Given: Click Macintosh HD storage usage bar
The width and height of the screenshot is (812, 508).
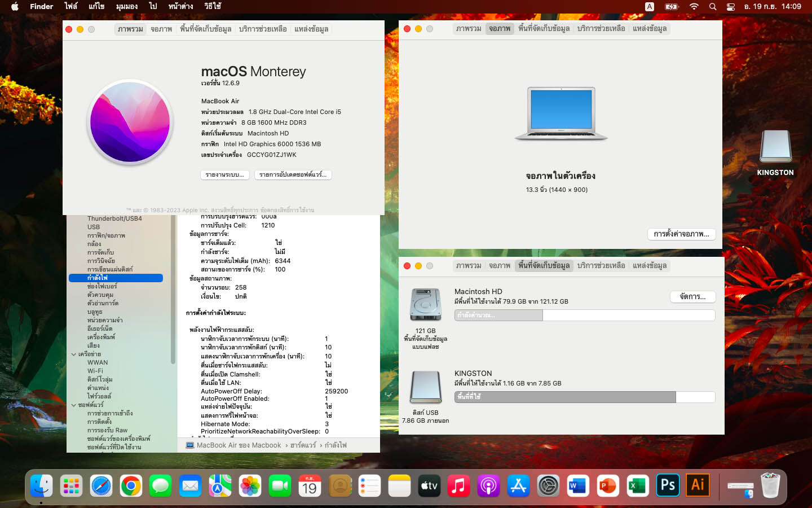Looking at the screenshot, I should (585, 315).
